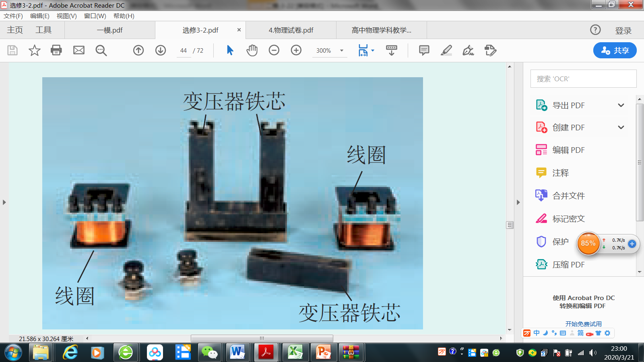The image size is (644, 362).
Task: Open the 300% zoom level dropdown
Action: pyautogui.click(x=342, y=51)
